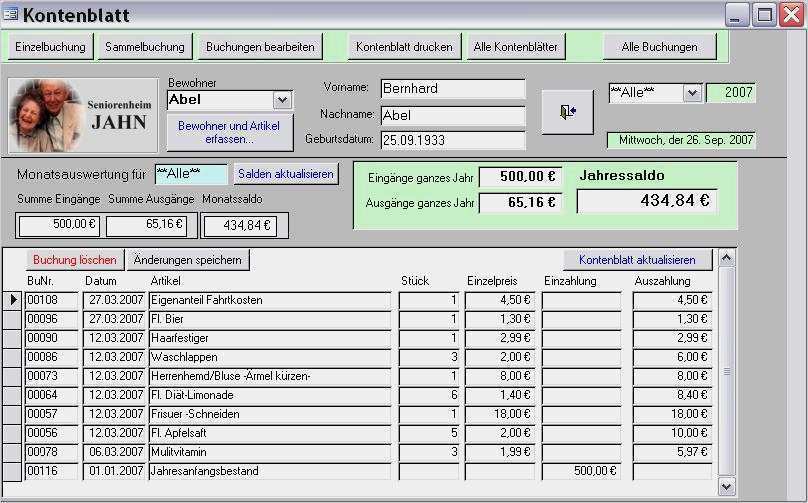This screenshot has width=808, height=503.
Task: Click the Jahressaldo value 434,84 €
Action: (647, 201)
